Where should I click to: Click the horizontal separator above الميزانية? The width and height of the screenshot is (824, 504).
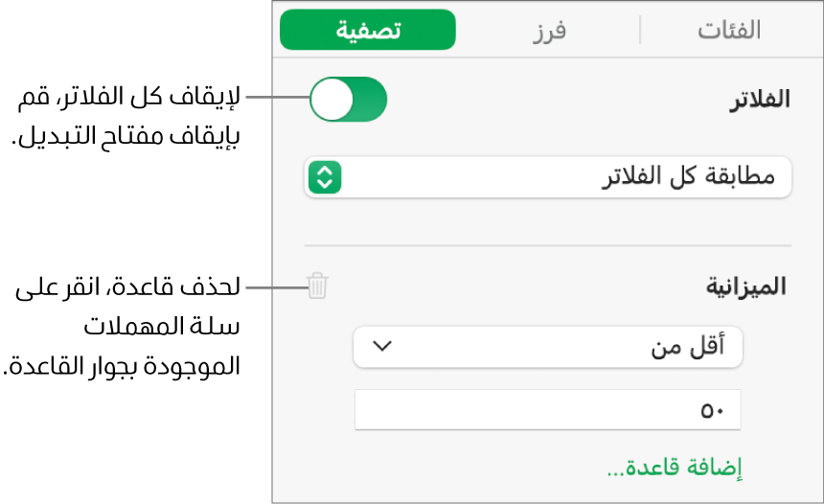[548, 245]
